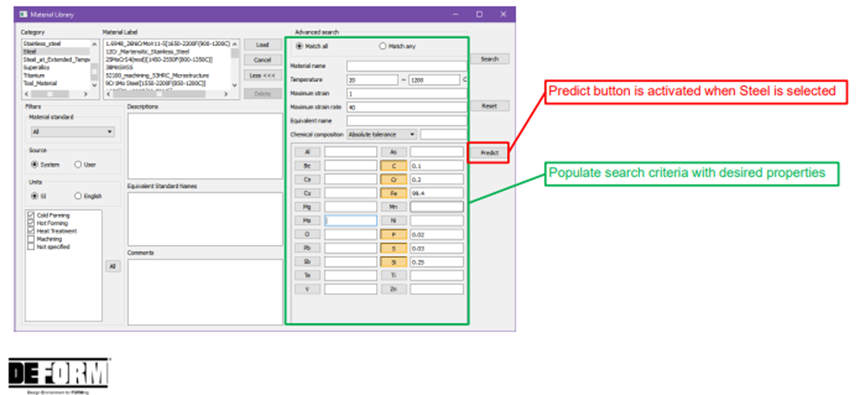Click the All button beside the process checklist
865x395 pixels.
coord(113,266)
